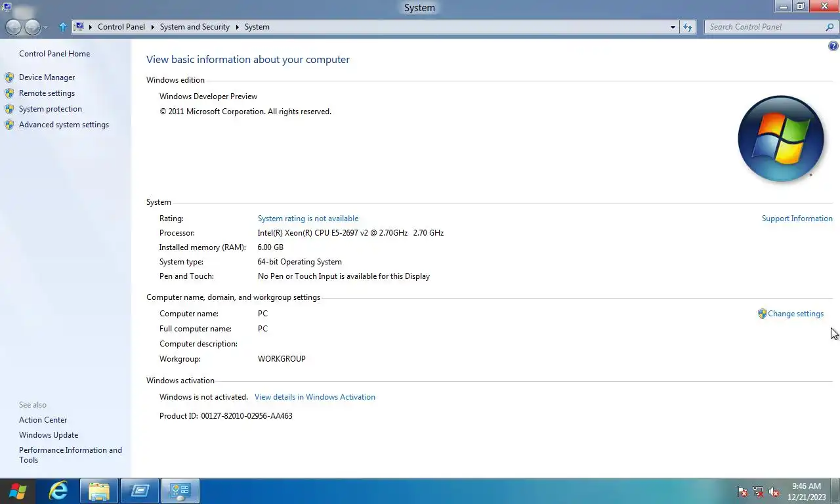Expand breadcrumb arrow after System and Security
Viewport: 840px width, 504px height.
tap(238, 27)
